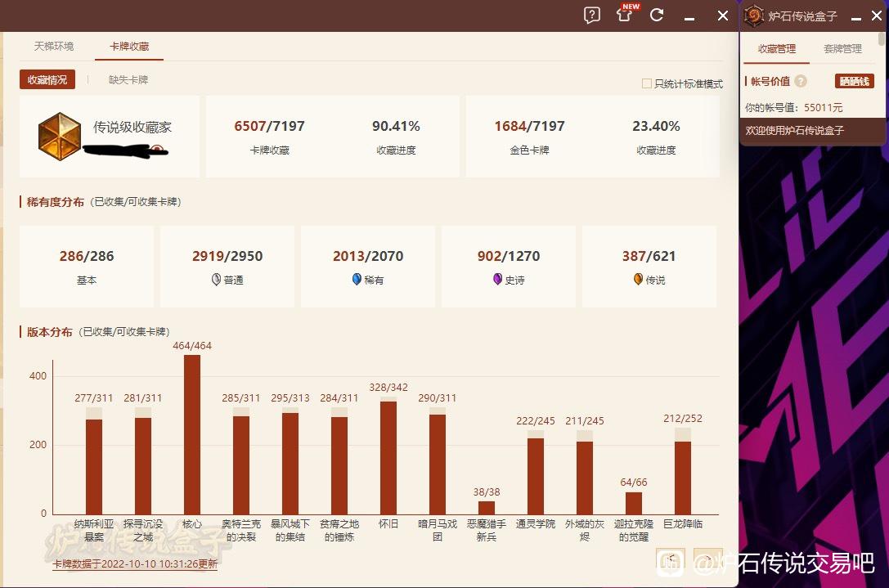Click the 稀有度分布 section heading
The width and height of the screenshot is (889, 588).
[55, 202]
